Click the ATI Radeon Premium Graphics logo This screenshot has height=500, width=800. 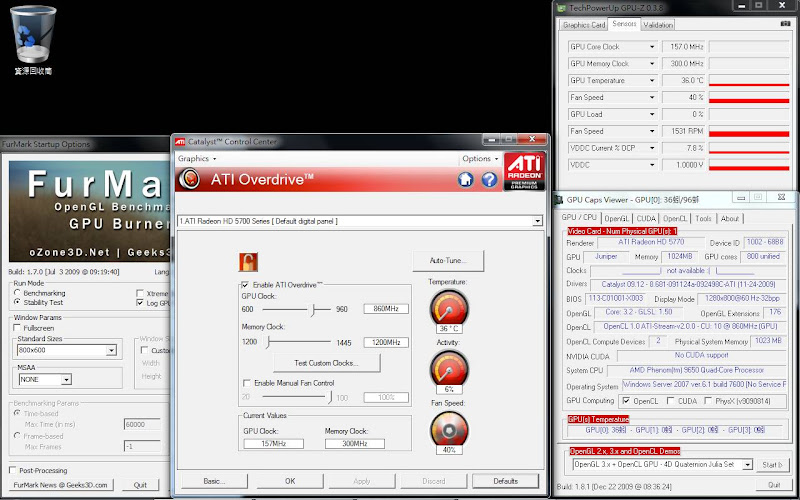[524, 171]
